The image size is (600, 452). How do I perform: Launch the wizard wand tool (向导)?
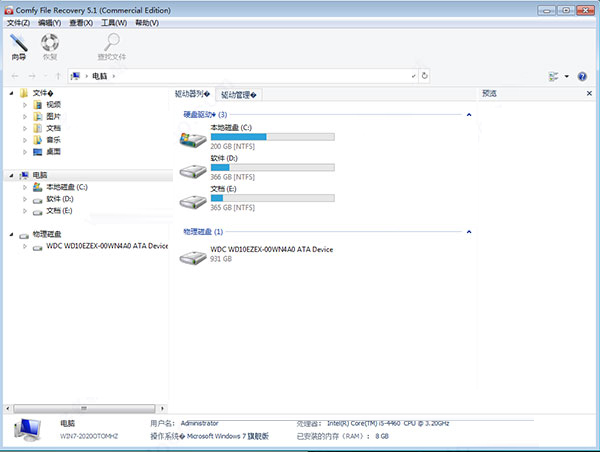click(18, 47)
